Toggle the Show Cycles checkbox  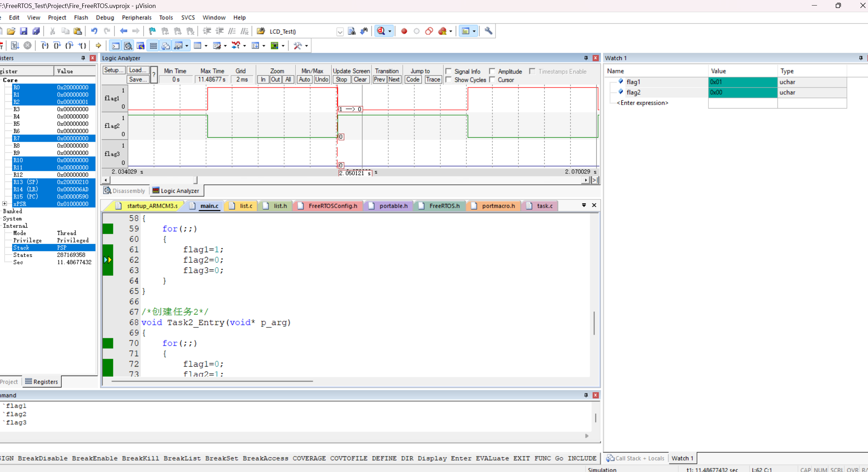[449, 80]
